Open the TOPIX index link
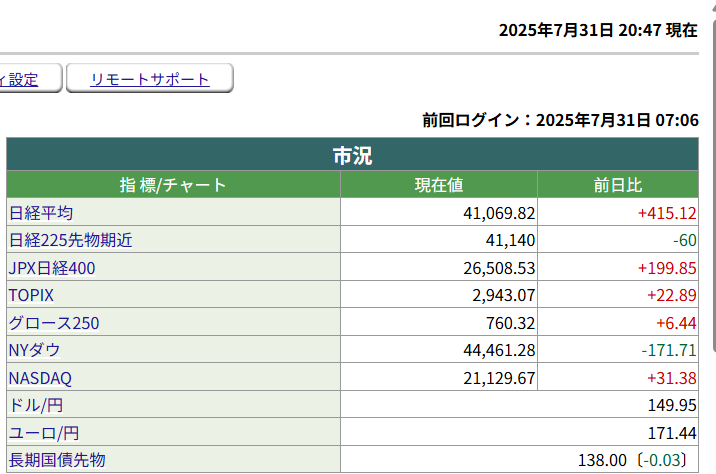This screenshot has width=716, height=474. [x=31, y=295]
